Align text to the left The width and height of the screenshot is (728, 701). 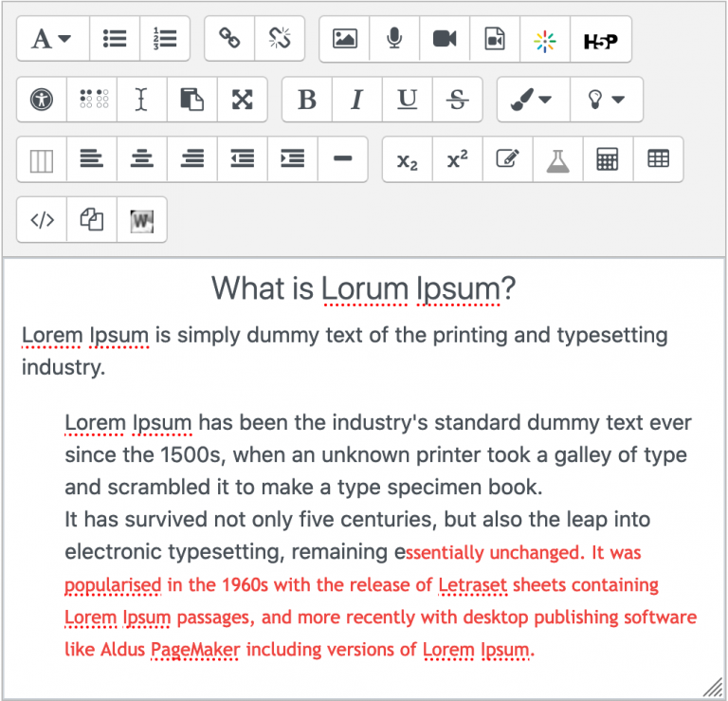[x=92, y=159]
